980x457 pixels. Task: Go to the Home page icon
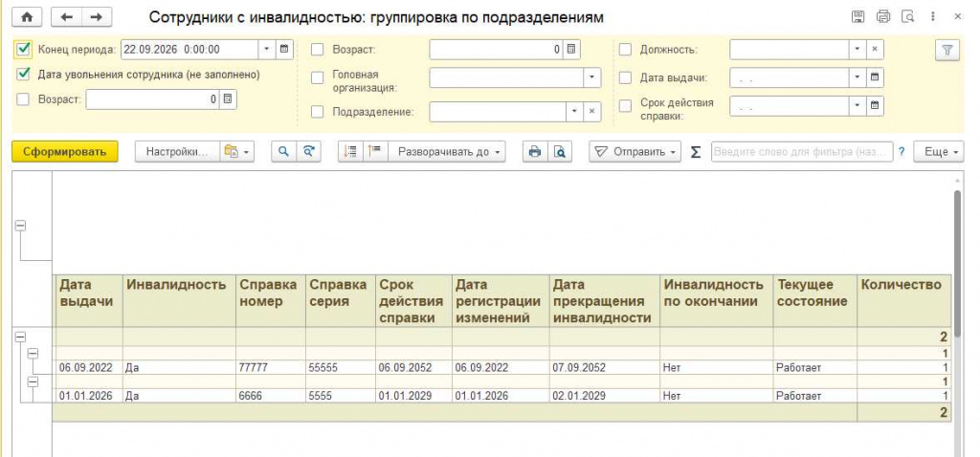pos(27,17)
